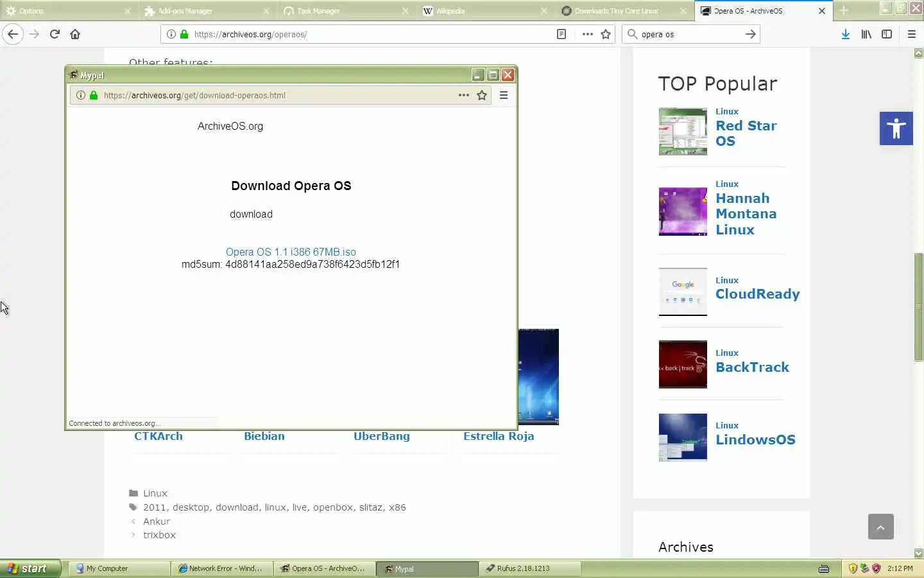
Task: Open the CloudReady link
Action: [757, 294]
